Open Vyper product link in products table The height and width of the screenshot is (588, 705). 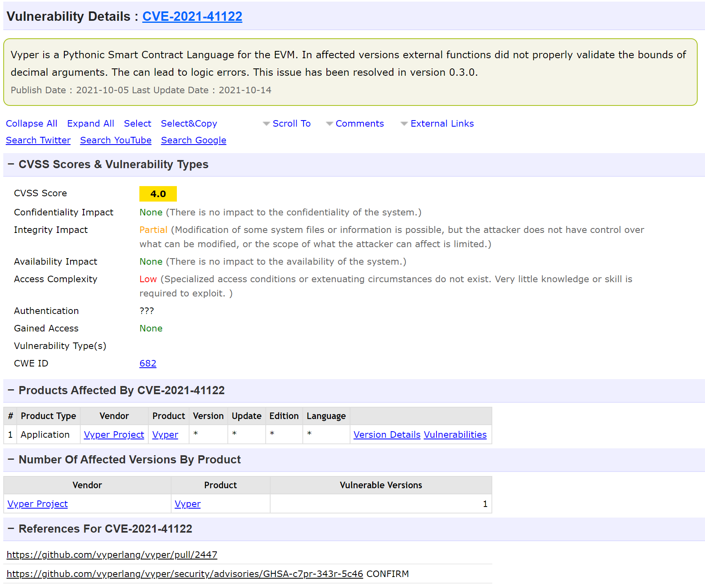165,434
